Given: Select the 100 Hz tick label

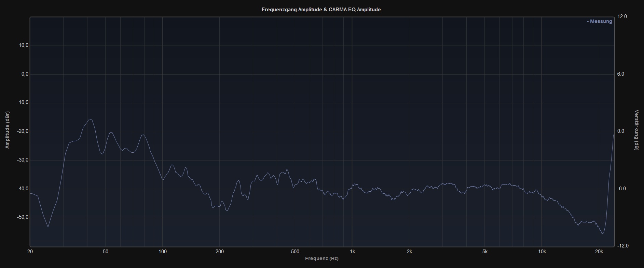Looking at the screenshot, I should pyautogui.click(x=162, y=252).
